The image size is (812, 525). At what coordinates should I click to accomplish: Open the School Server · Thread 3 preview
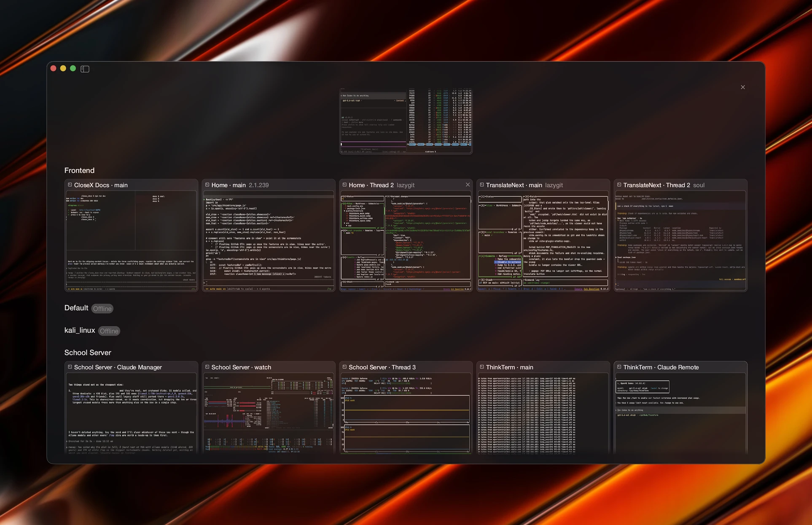(x=406, y=413)
